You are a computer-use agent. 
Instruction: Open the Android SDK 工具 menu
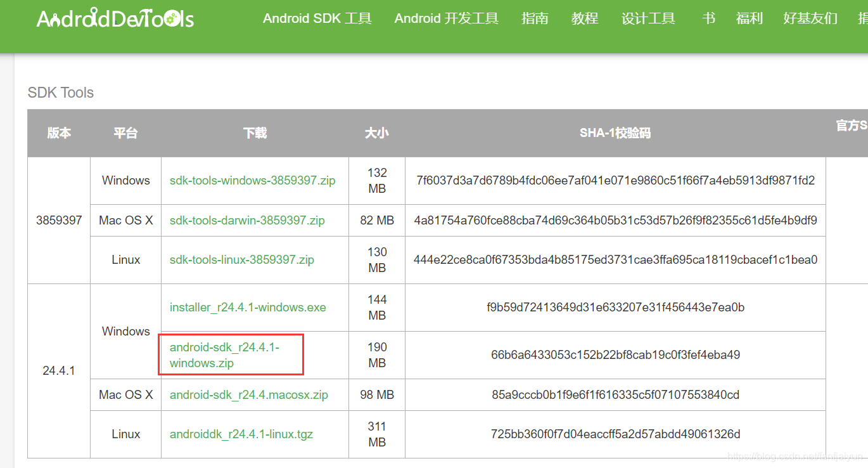pyautogui.click(x=317, y=18)
